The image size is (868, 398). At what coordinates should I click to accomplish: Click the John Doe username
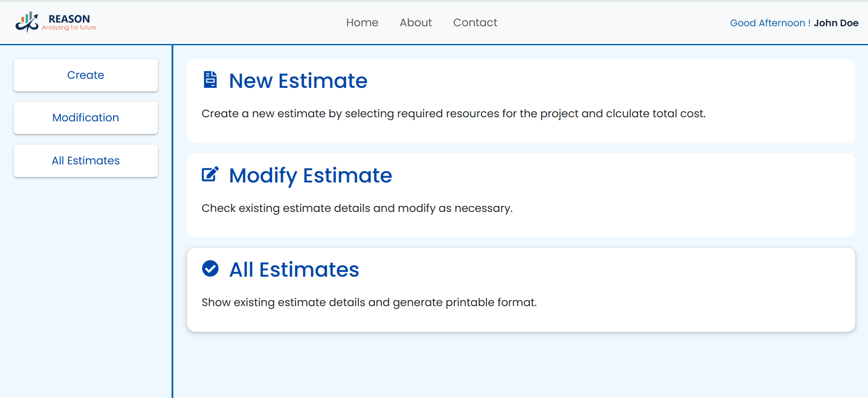click(836, 23)
